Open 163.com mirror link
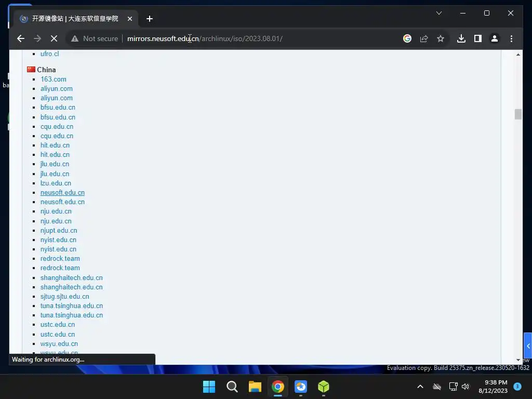Screen dimensions: 532x399 [x=54, y=79]
